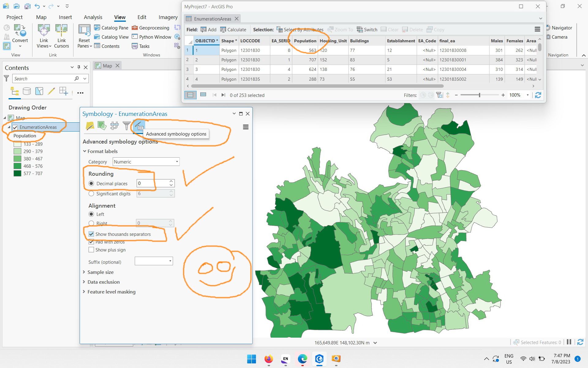Open the 100% zoom dropdown in attribute table

pos(527,95)
